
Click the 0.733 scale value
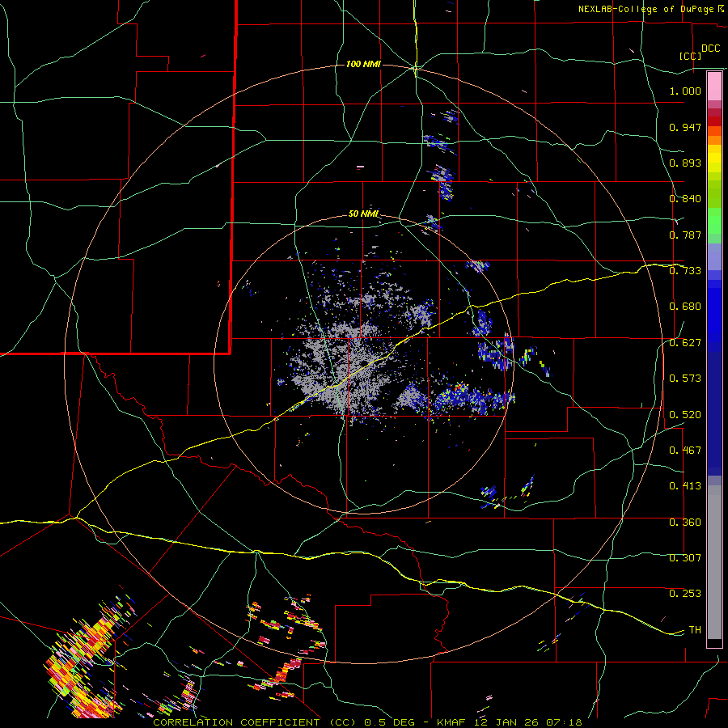(685, 271)
